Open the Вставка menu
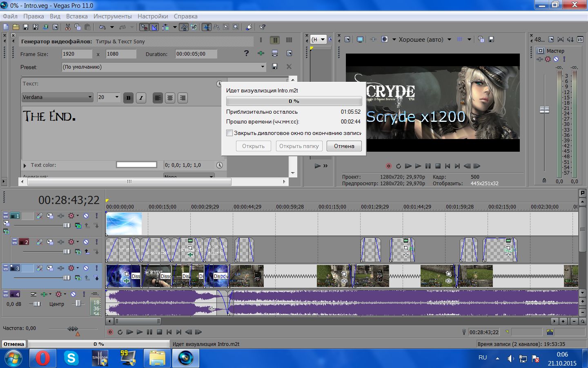The width and height of the screenshot is (588, 368). coord(77,16)
